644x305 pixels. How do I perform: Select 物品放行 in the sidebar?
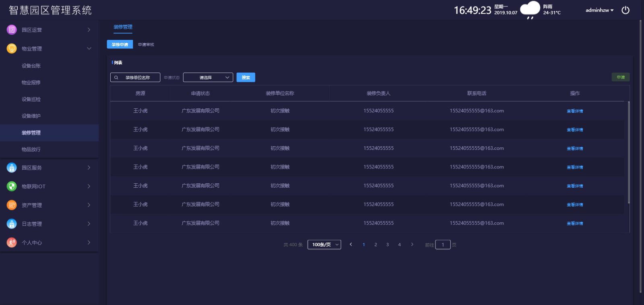tap(31, 149)
